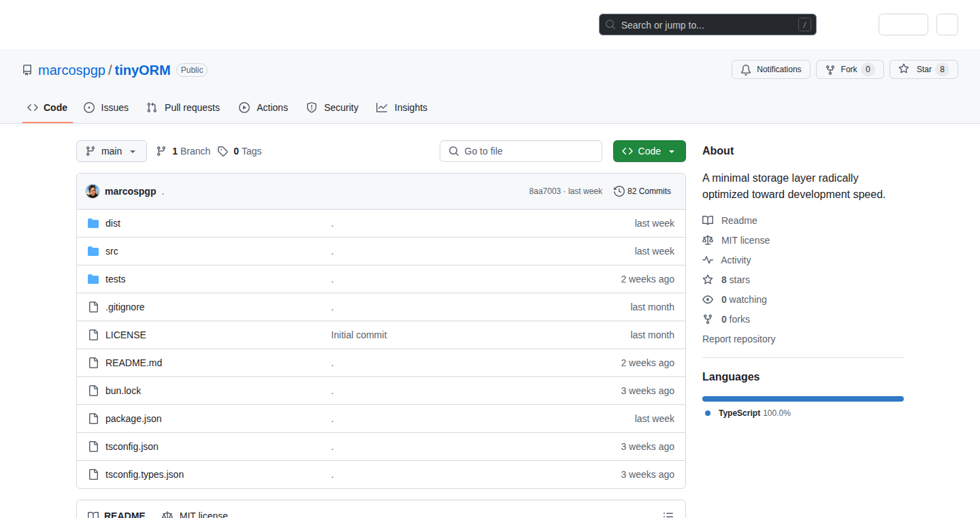Click the scales icon next to MIT license
The image size is (980, 518).
[x=708, y=240]
